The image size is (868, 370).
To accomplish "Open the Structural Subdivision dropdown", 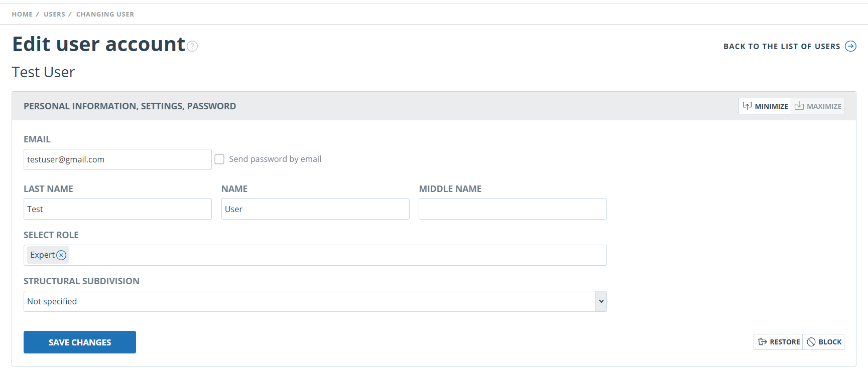I will 315,301.
